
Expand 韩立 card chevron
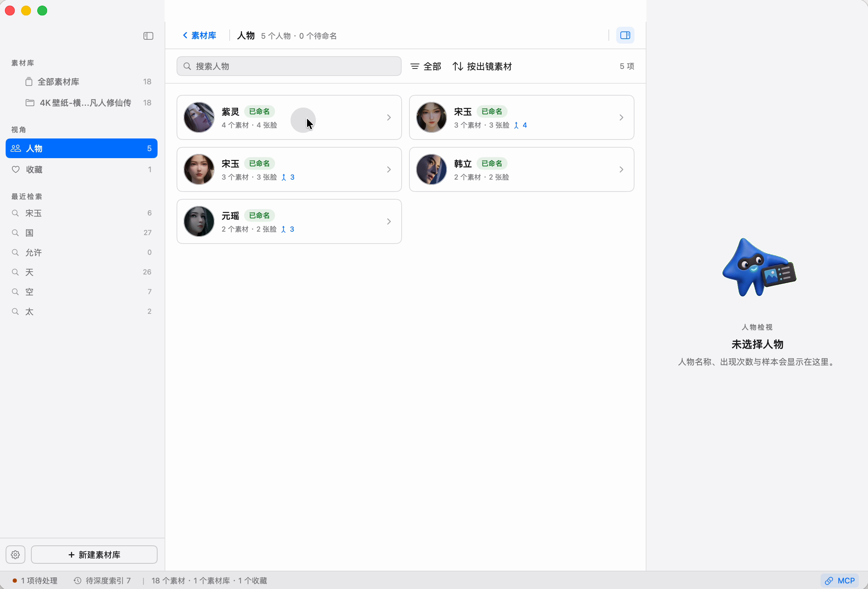point(621,169)
